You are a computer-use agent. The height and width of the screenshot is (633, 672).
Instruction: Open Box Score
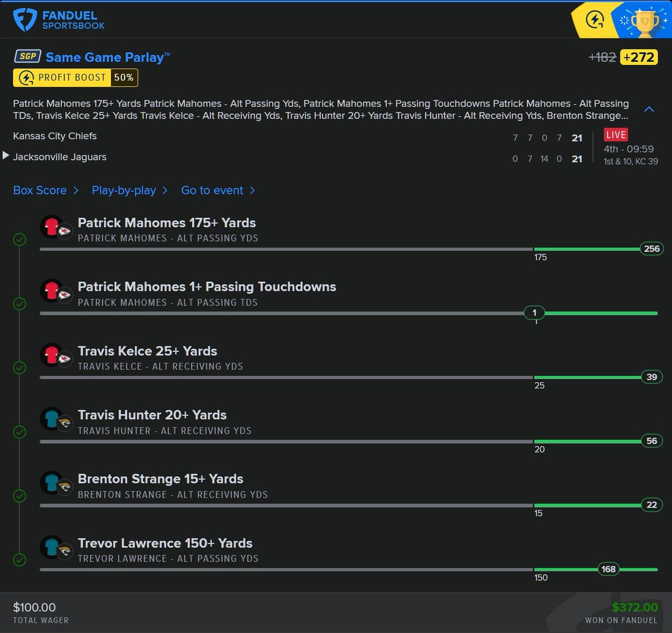click(45, 190)
